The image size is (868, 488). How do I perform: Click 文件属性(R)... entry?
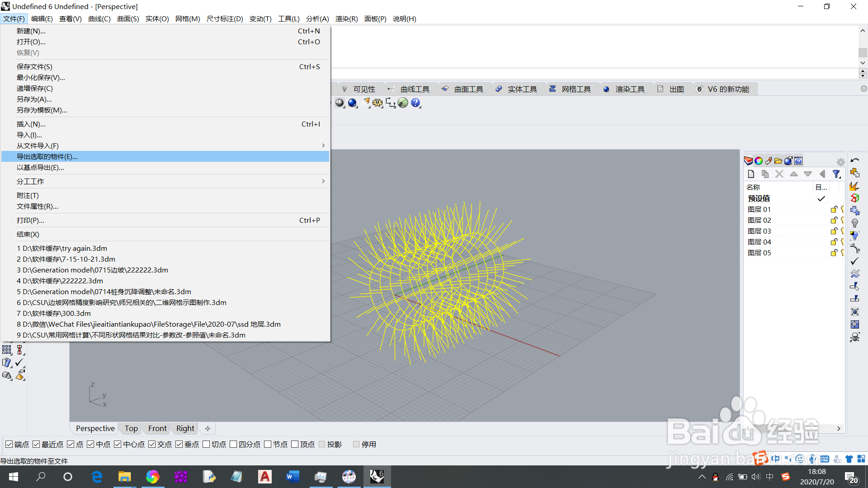tap(165, 206)
